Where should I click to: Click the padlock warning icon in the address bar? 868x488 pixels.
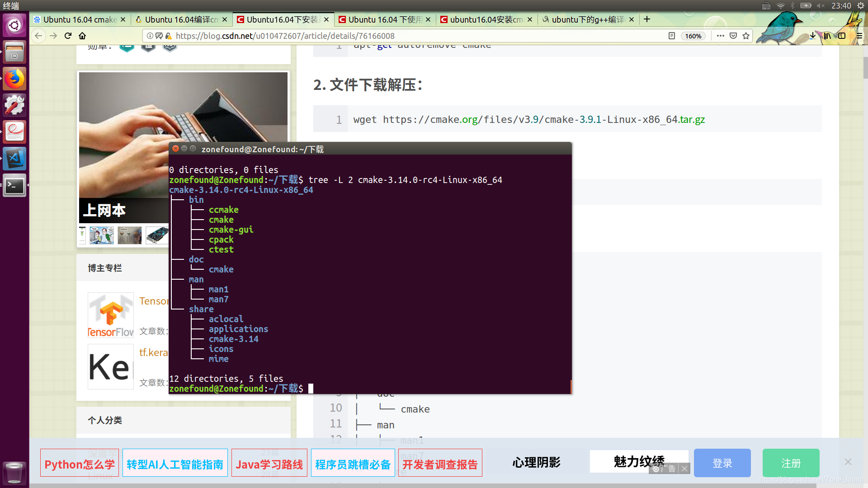[x=168, y=36]
